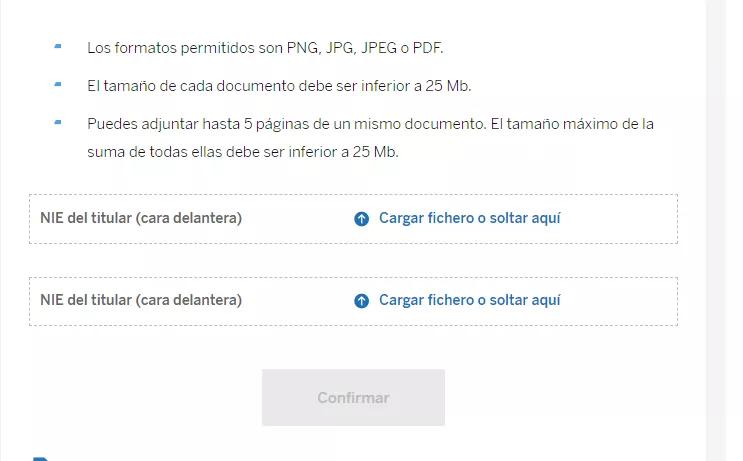Open the first "Cargar fichero o soltar aquí" link
Image resolution: width=743 pixels, height=461 pixels.
click(x=469, y=218)
